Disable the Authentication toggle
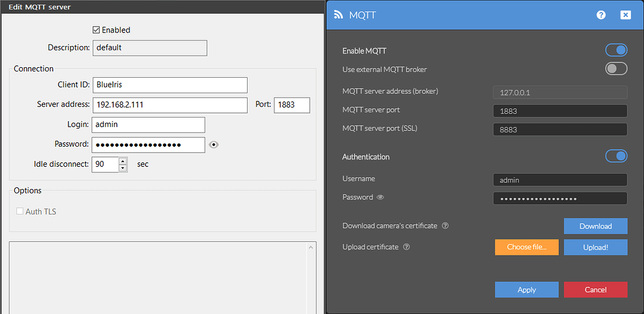The image size is (644, 314). [x=616, y=156]
